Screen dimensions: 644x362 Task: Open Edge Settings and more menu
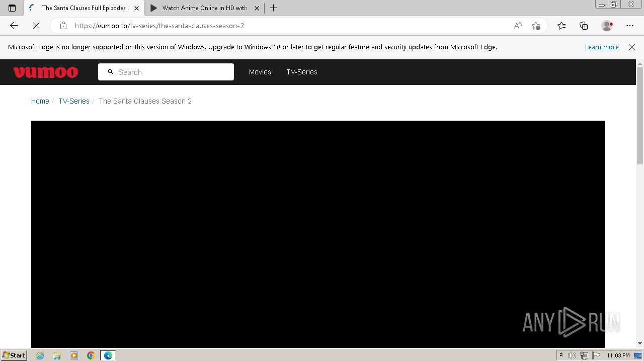point(630,26)
